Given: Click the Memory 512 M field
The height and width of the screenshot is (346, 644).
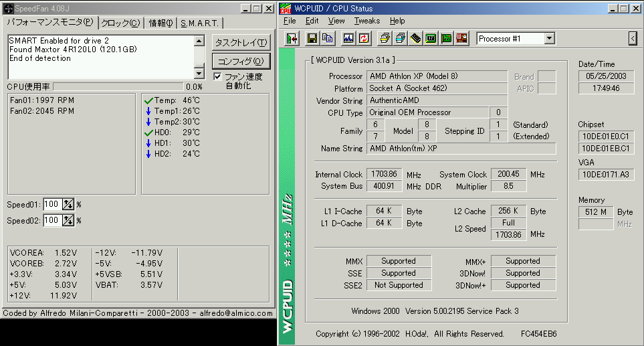Looking at the screenshot, I should [596, 212].
